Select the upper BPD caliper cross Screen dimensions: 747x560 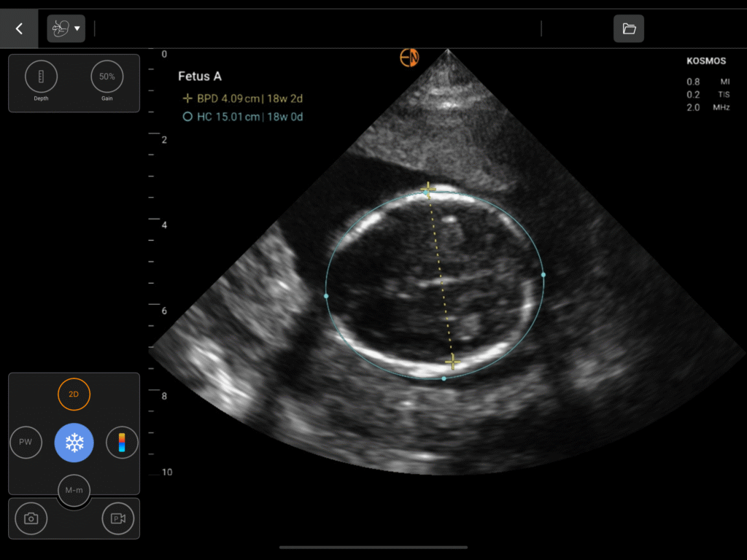tap(428, 190)
